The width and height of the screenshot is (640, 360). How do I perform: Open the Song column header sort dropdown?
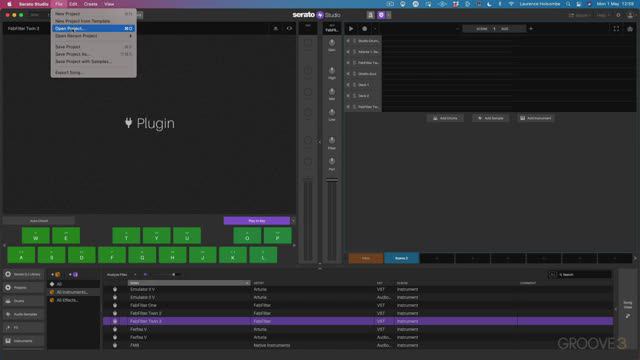click(247, 283)
